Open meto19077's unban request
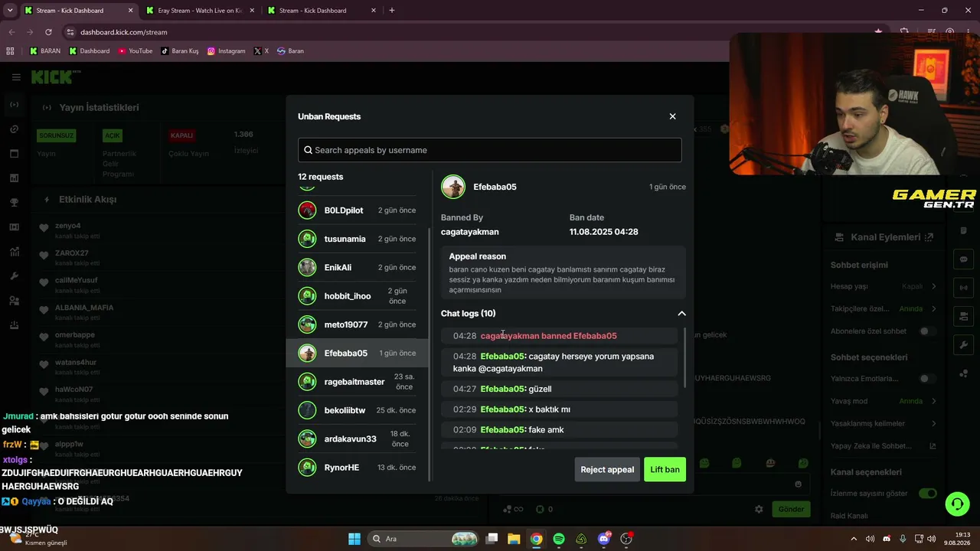This screenshot has height=551, width=980. [357, 324]
